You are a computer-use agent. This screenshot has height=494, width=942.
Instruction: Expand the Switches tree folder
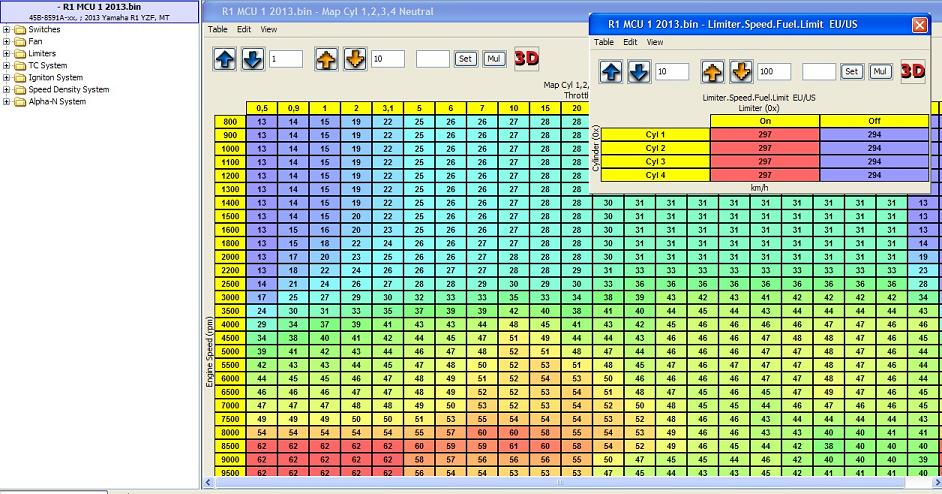[x=7, y=30]
